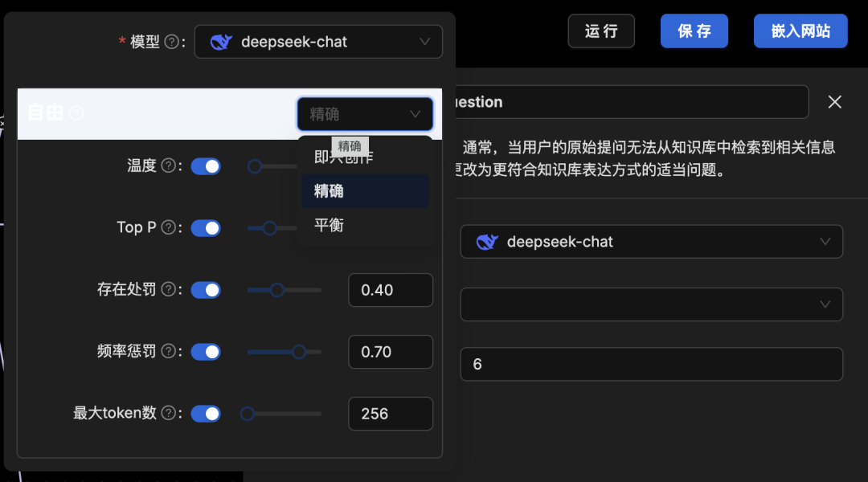Open help icon beside 自由 label

tap(76, 113)
